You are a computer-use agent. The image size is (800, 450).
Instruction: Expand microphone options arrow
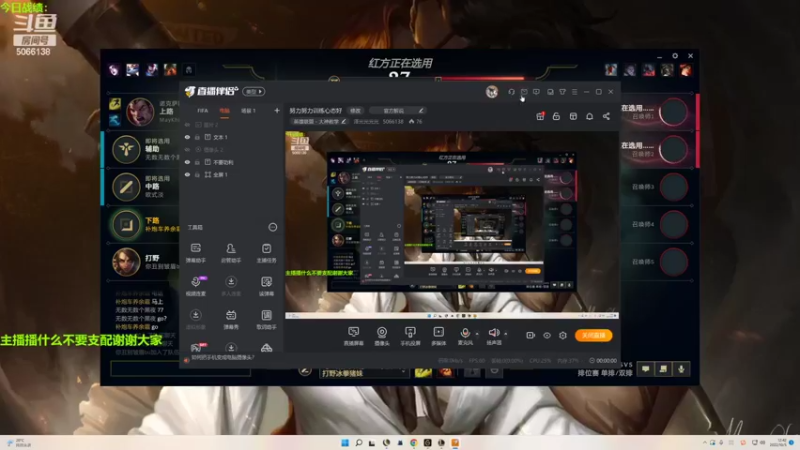(x=477, y=334)
